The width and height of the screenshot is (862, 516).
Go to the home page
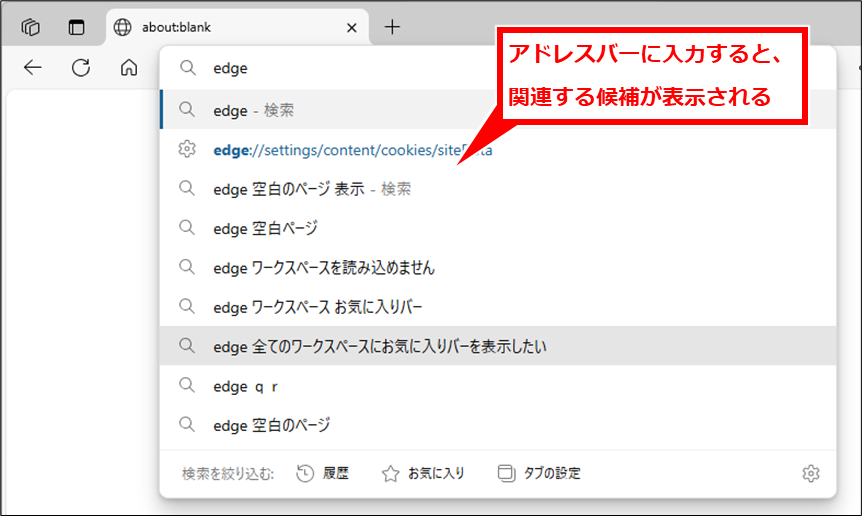tap(129, 68)
